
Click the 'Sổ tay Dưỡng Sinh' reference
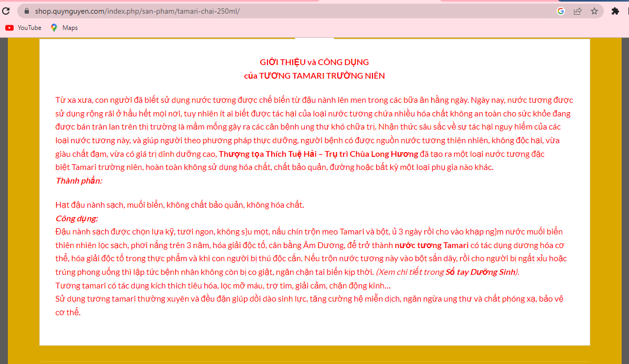tap(481, 272)
